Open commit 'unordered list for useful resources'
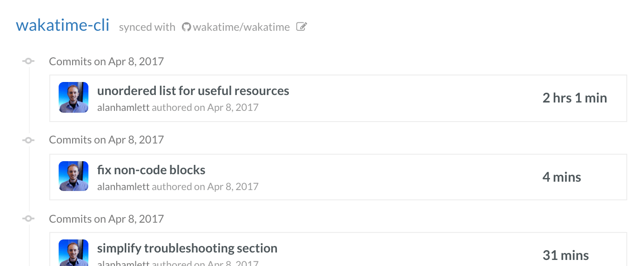Viewport: 644px width, 266px height. tap(193, 90)
